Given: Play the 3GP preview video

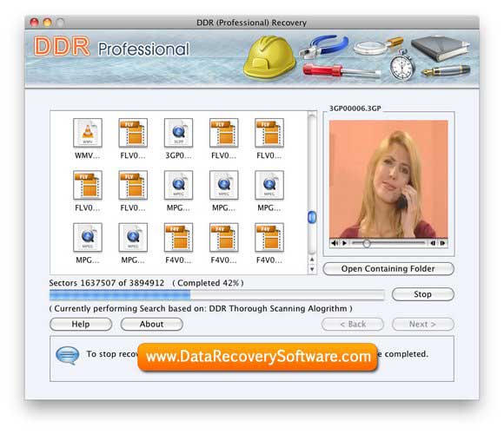Looking at the screenshot, I should [344, 243].
